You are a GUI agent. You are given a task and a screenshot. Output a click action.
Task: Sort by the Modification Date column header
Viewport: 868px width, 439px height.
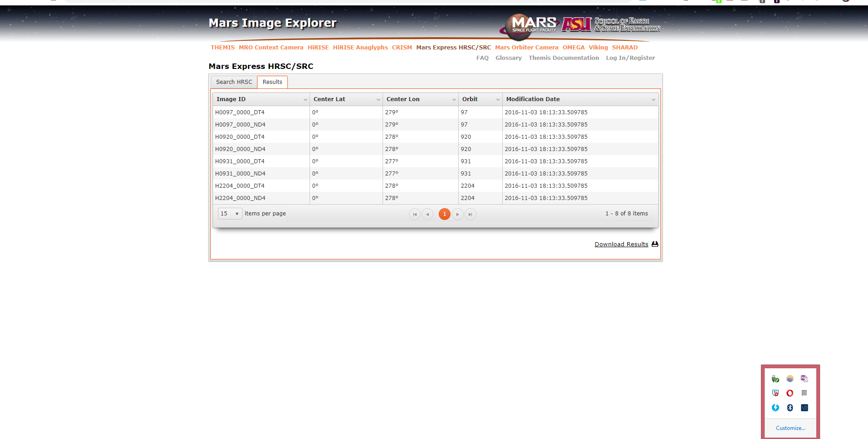533,99
